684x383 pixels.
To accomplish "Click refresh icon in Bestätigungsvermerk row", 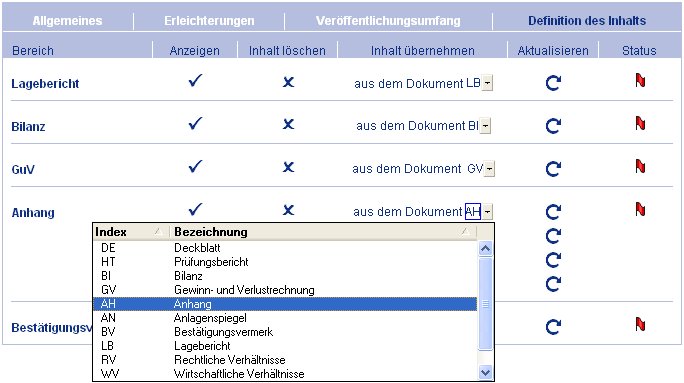I will tap(553, 327).
